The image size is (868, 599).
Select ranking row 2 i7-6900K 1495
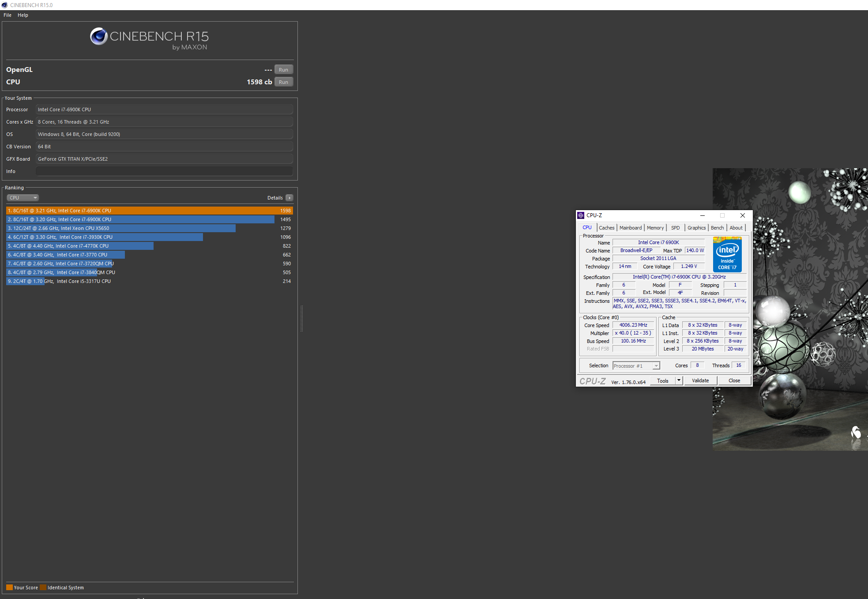[x=150, y=219]
